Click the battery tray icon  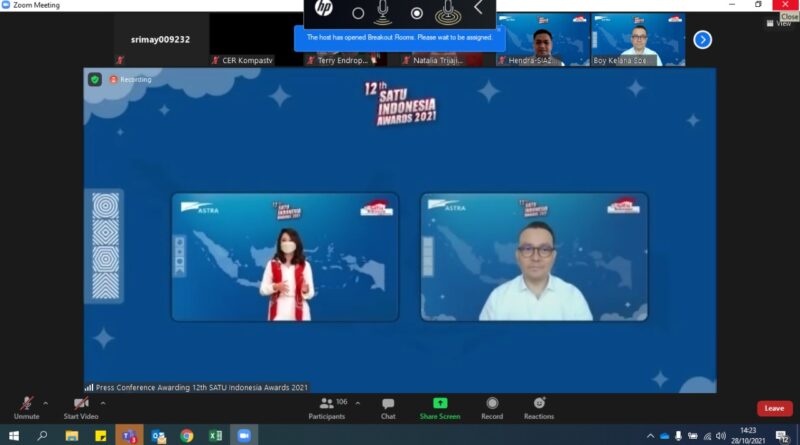pyautogui.click(x=692, y=436)
